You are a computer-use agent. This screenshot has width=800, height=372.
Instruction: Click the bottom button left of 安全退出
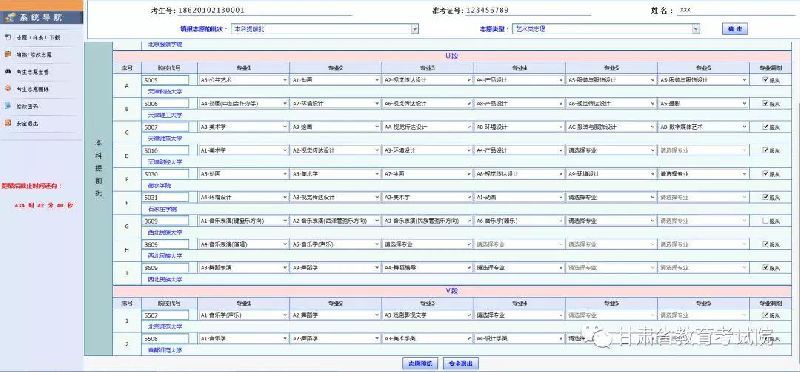420,364
